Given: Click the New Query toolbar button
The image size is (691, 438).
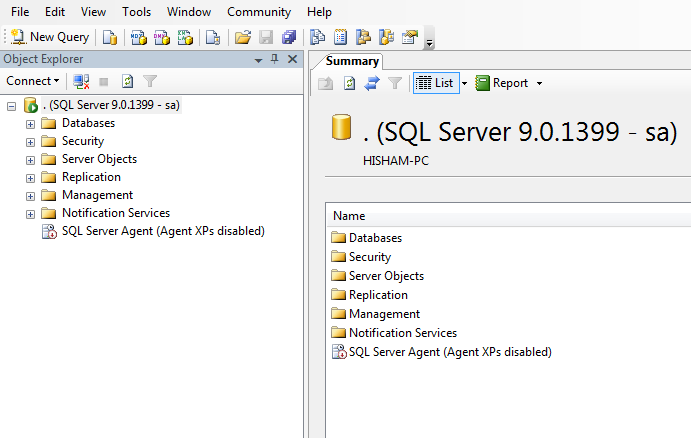Looking at the screenshot, I should [50, 37].
